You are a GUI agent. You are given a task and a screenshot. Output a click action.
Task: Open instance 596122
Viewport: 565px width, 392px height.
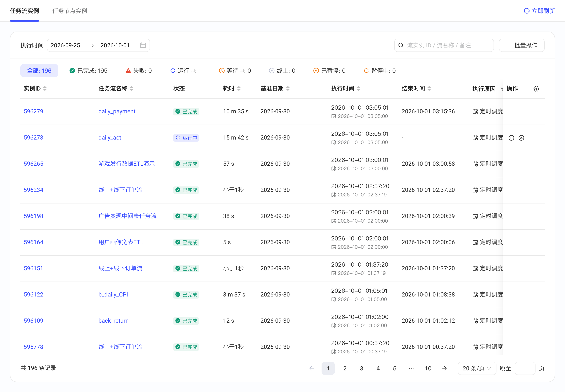click(x=33, y=294)
